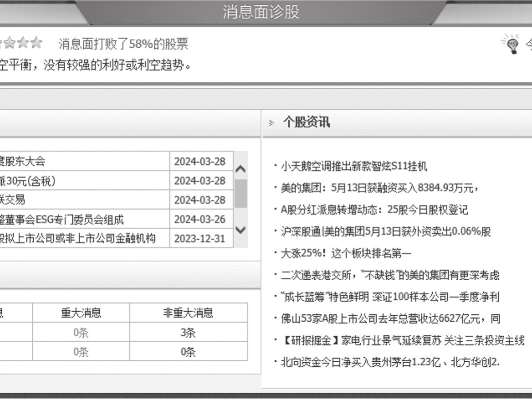Click the star rating icons
The image size is (532, 399).
pyautogui.click(x=21, y=43)
